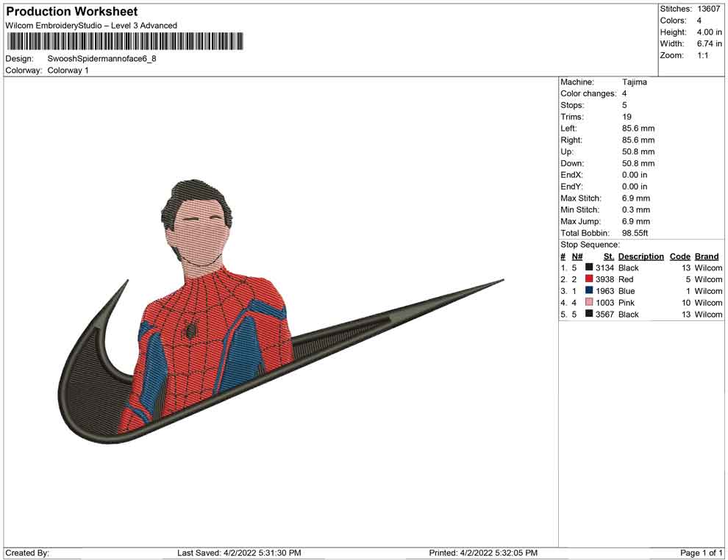The image size is (728, 560).
Task: Click the Min Stitch value '0.3 mm'
Action: 636,209
